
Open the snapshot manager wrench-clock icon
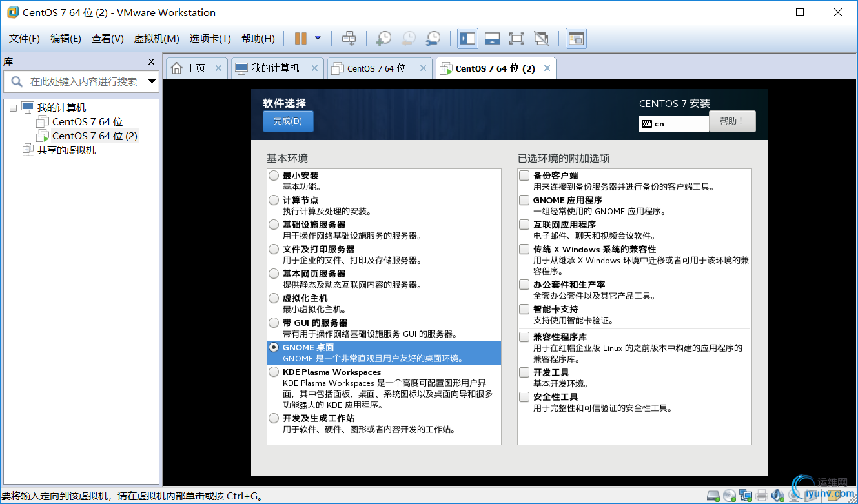coord(433,39)
